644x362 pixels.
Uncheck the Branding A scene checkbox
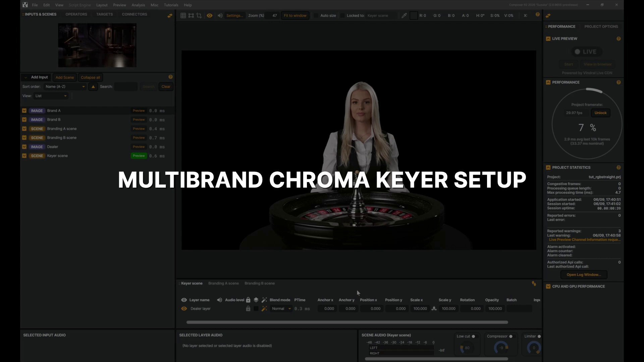[24, 129]
